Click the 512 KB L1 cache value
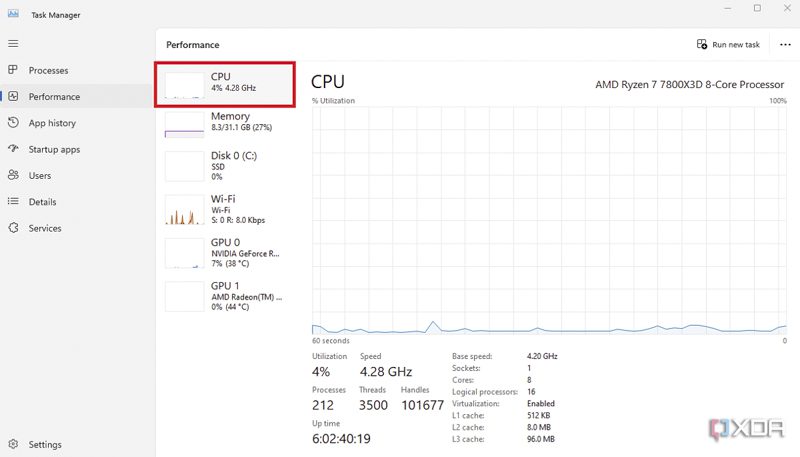800x457 pixels. click(x=538, y=415)
